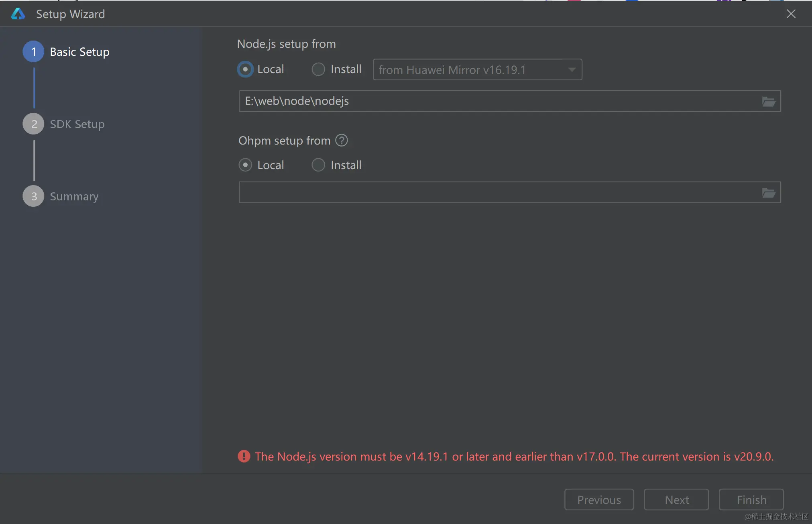This screenshot has width=812, height=524.
Task: Choose Local option for Ohpm setup
Action: point(245,165)
